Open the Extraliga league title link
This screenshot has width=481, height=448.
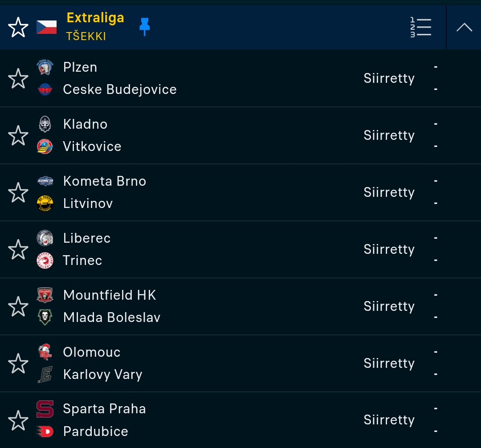point(95,18)
